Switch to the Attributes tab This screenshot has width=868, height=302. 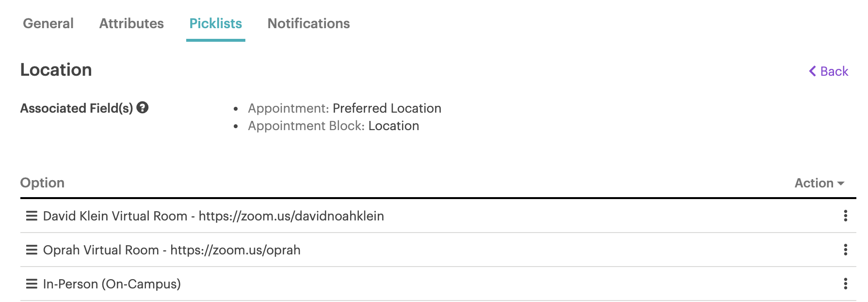131,23
